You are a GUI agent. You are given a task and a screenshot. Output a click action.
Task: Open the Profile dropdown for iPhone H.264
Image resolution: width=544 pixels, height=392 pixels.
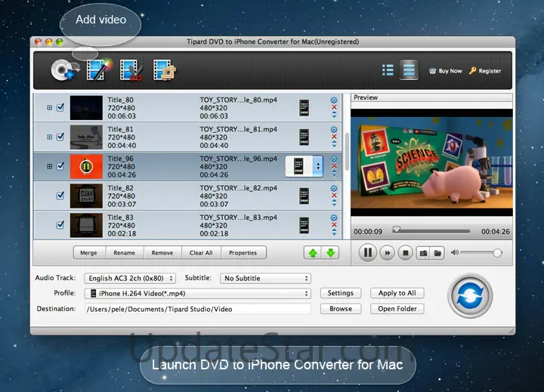(199, 293)
